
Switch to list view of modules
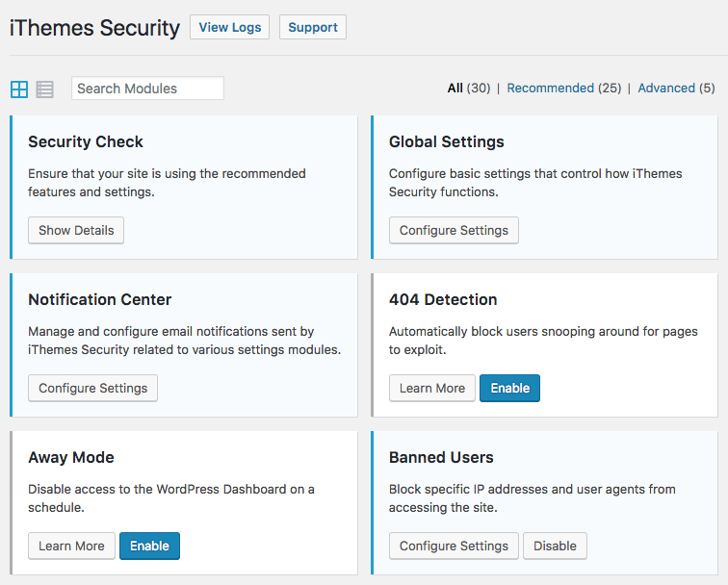point(44,89)
